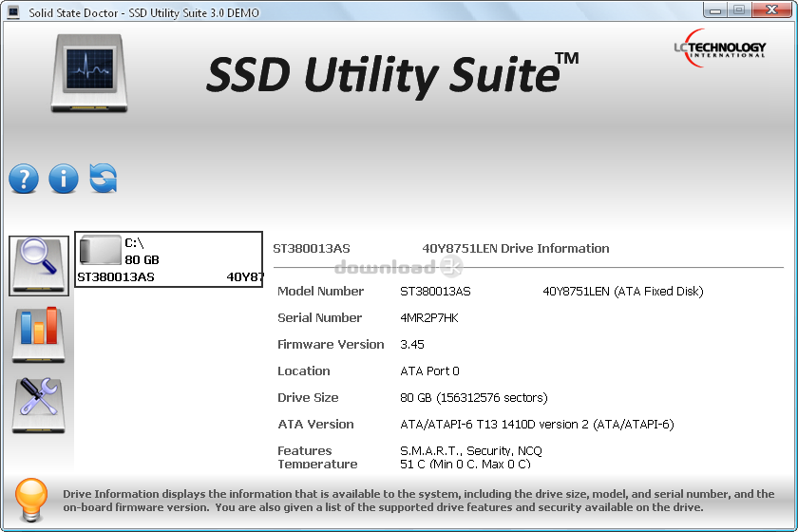Click the Serial Number label
The image size is (798, 532).
[319, 318]
